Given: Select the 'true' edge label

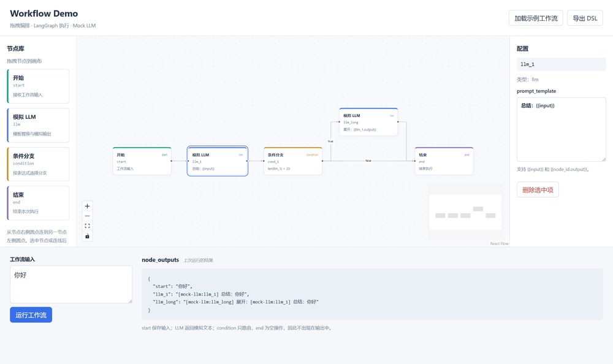Looking at the screenshot, I should pyautogui.click(x=331, y=141).
